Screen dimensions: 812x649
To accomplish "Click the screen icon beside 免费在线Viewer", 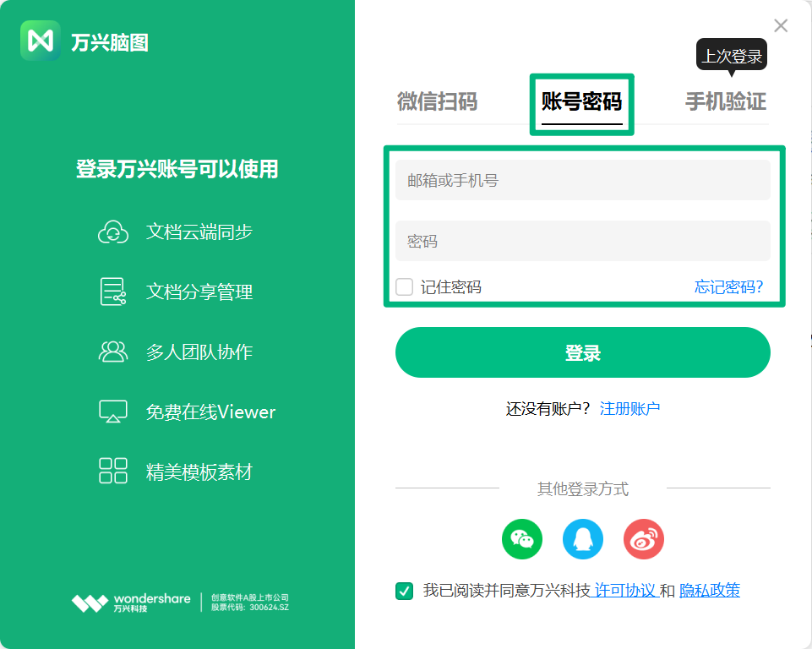I will click(113, 412).
